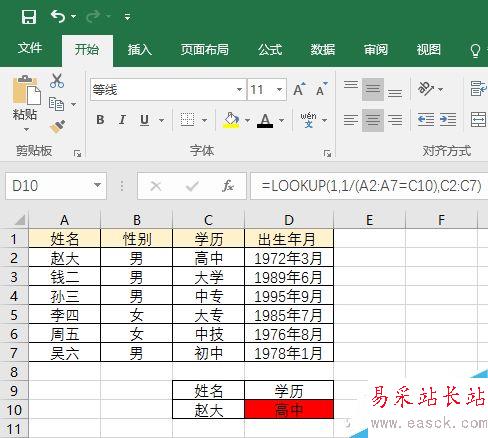488x438 pixels.
Task: Click cell containing 周五
Action: pyautogui.click(x=65, y=334)
